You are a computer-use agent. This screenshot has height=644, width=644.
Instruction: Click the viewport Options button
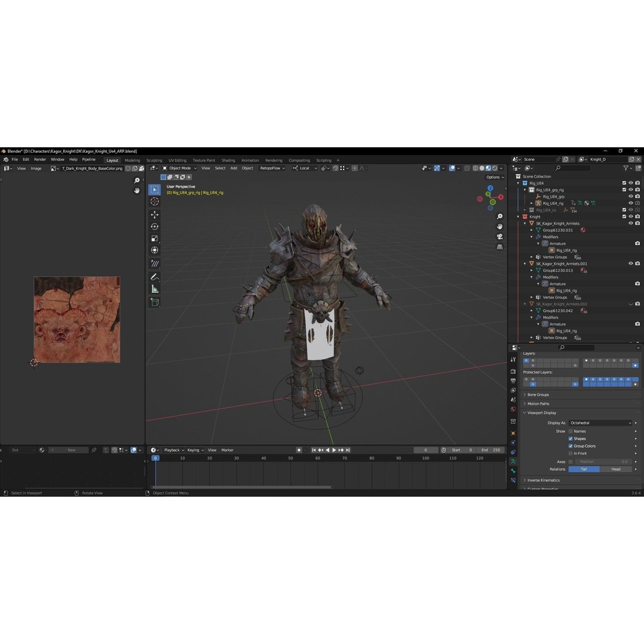pos(495,177)
